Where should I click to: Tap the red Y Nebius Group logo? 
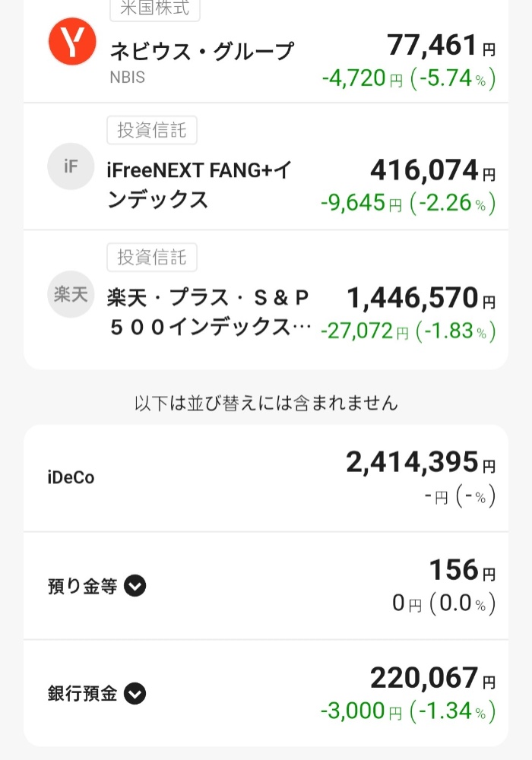(x=71, y=42)
